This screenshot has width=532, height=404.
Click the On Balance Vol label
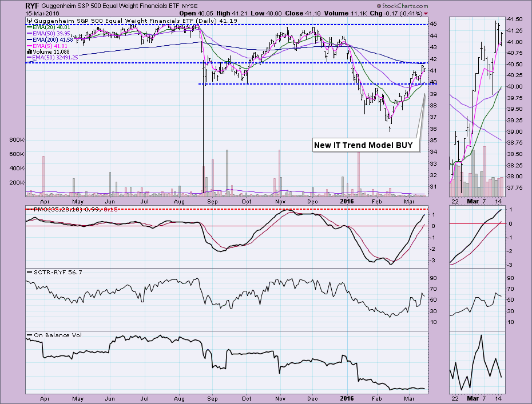point(54,335)
